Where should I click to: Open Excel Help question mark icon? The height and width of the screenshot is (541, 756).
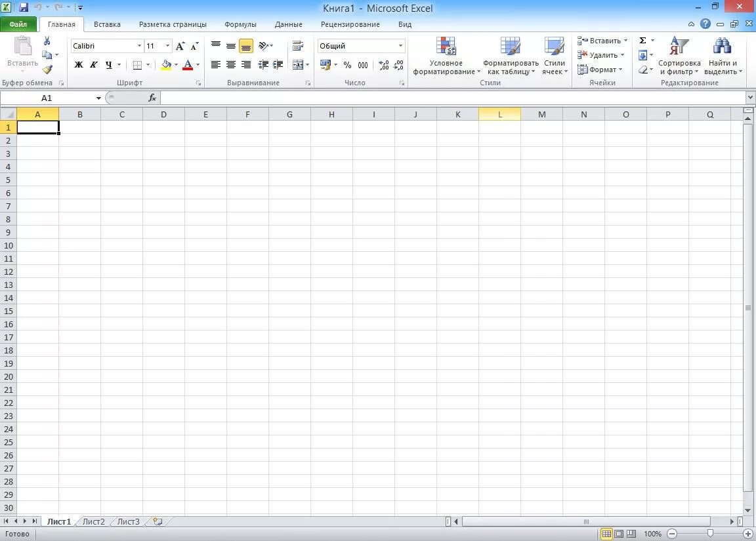[705, 24]
